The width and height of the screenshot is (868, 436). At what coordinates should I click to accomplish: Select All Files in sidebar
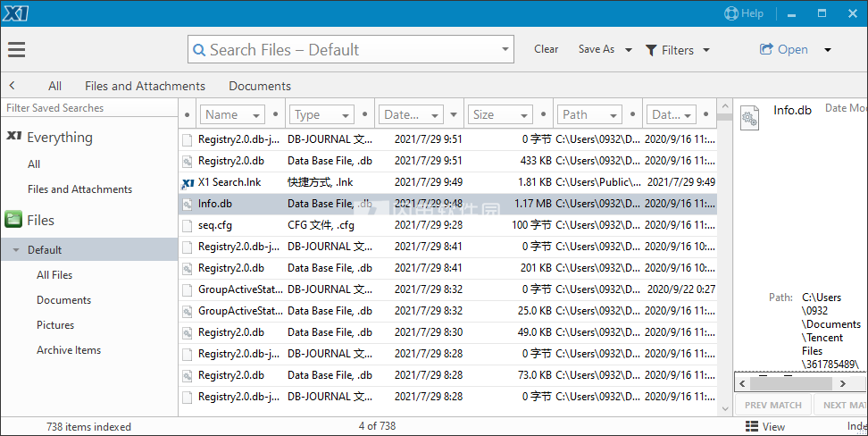pos(54,275)
